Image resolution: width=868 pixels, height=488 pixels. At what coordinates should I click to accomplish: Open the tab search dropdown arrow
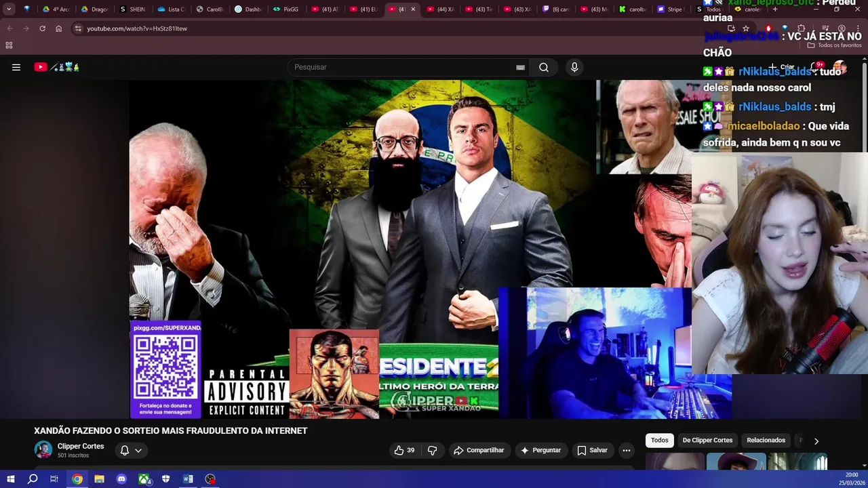(x=9, y=9)
